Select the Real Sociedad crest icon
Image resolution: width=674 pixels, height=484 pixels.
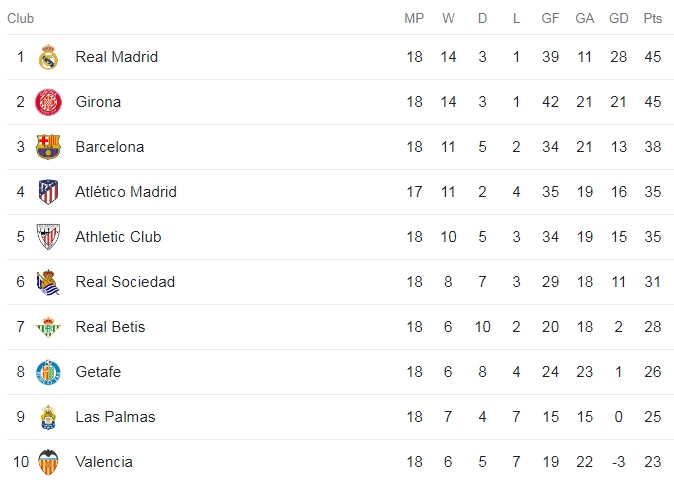tap(48, 282)
